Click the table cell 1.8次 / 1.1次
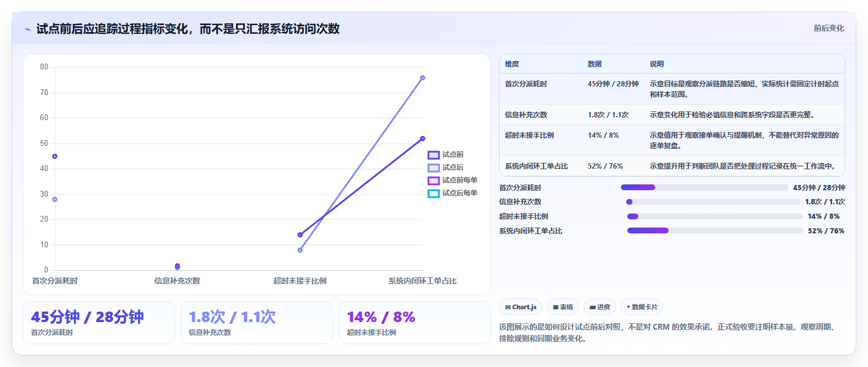Image resolution: width=868 pixels, height=367 pixels. (x=608, y=115)
